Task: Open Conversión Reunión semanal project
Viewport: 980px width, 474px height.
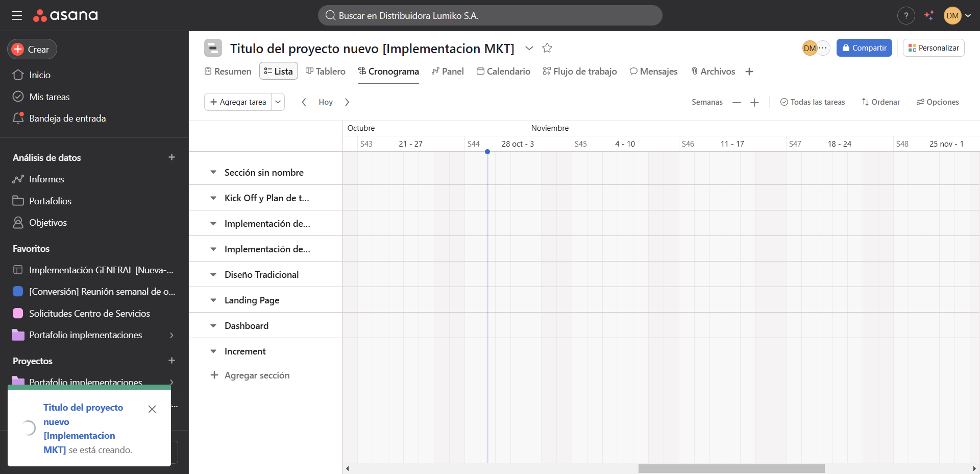Action: [94, 292]
